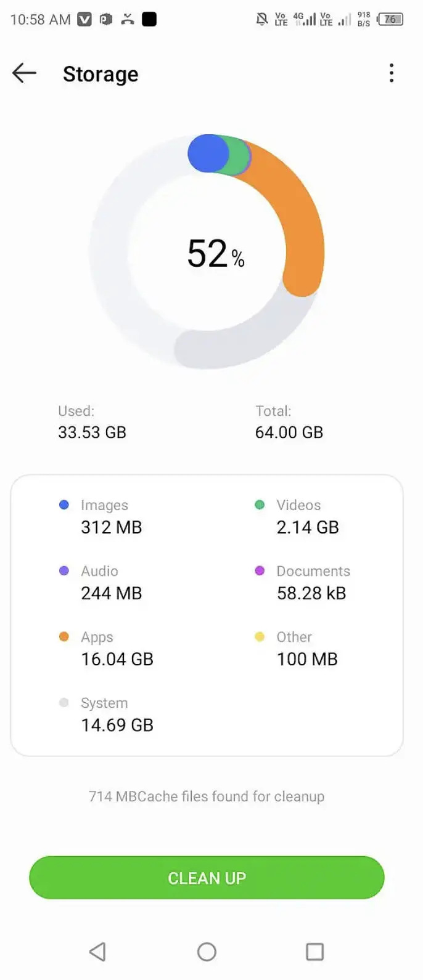
Task: Tap the Android back navigation triangle
Action: (x=97, y=952)
